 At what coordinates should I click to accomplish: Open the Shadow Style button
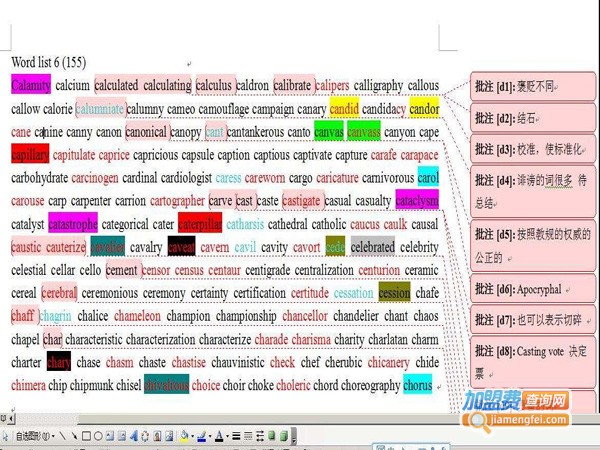tap(271, 436)
